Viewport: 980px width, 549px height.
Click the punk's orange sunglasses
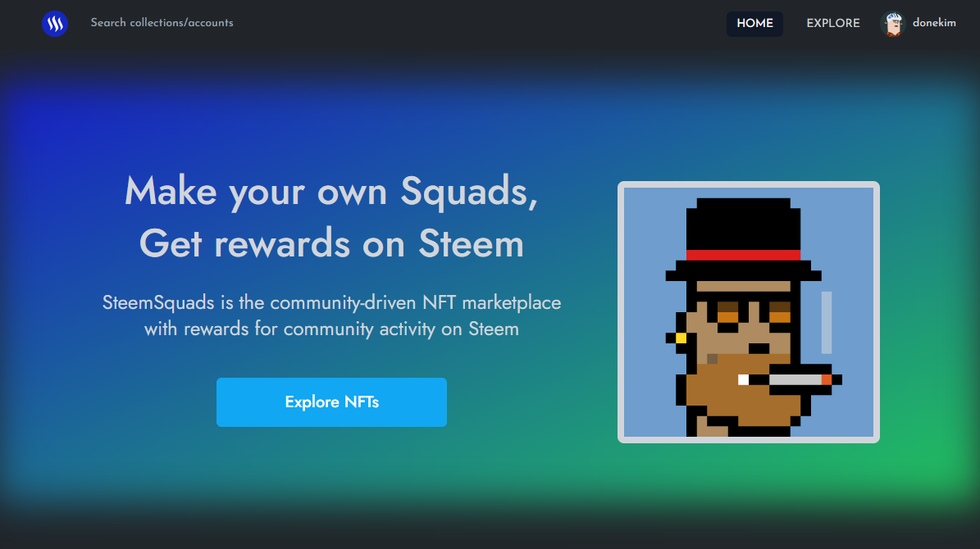(754, 312)
